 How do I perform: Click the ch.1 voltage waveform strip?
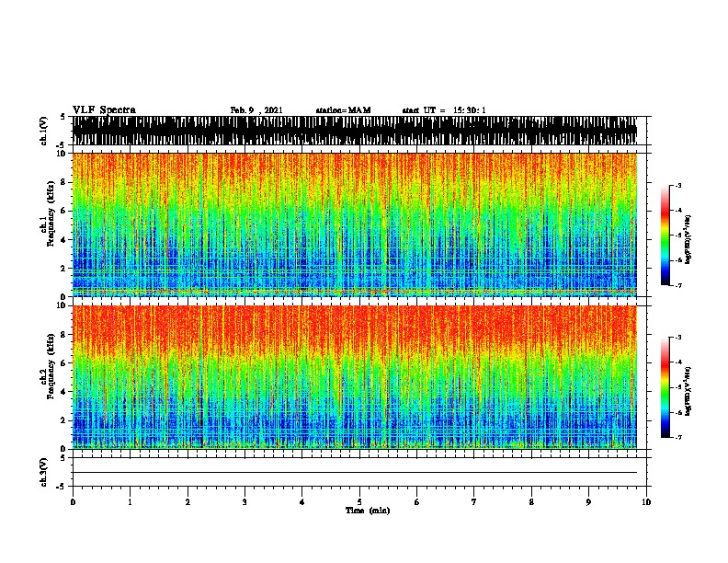pyautogui.click(x=355, y=131)
